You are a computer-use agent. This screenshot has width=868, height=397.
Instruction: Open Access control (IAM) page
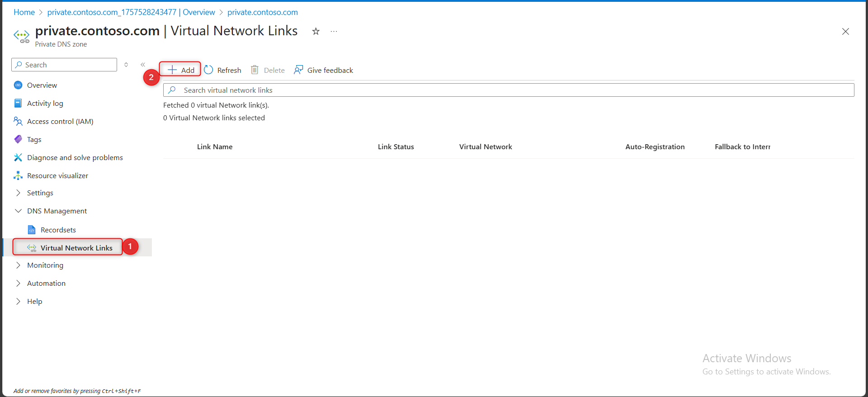[x=60, y=121]
